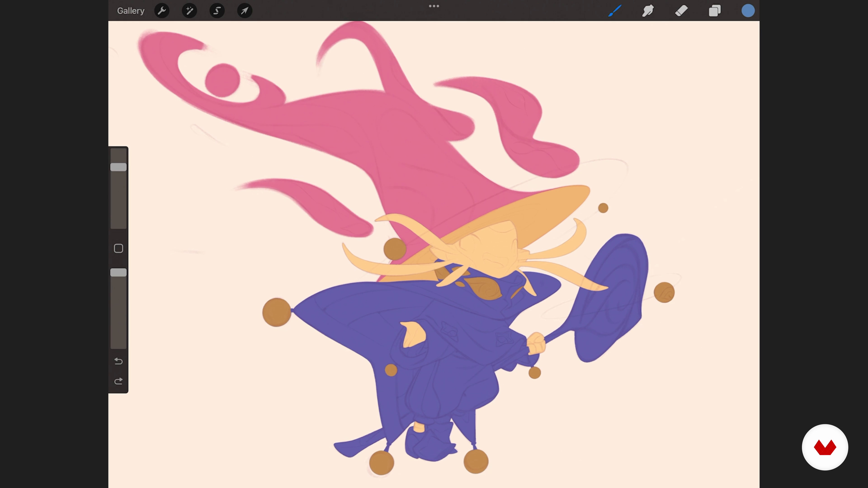Click the pink hat on canvas
This screenshot has height=488, width=868.
pos(387,135)
